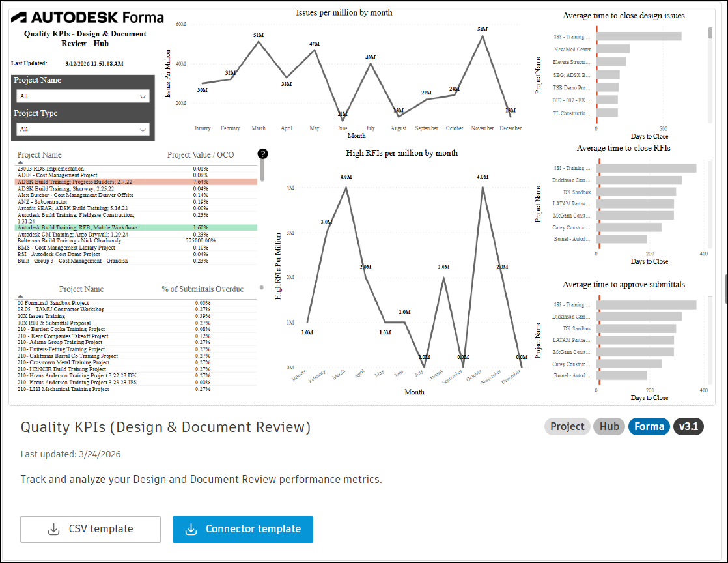
Task: Click the % of Submittals Overdue column header
Action: pyautogui.click(x=203, y=289)
